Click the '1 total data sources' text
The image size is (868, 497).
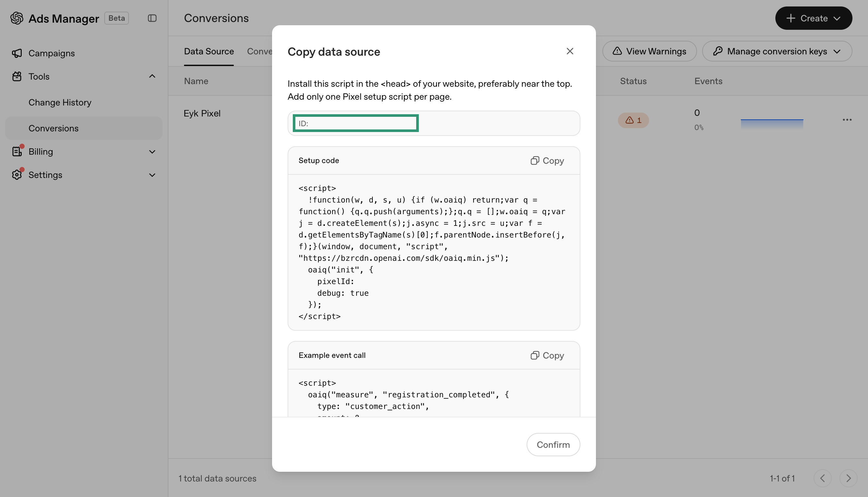217,478
